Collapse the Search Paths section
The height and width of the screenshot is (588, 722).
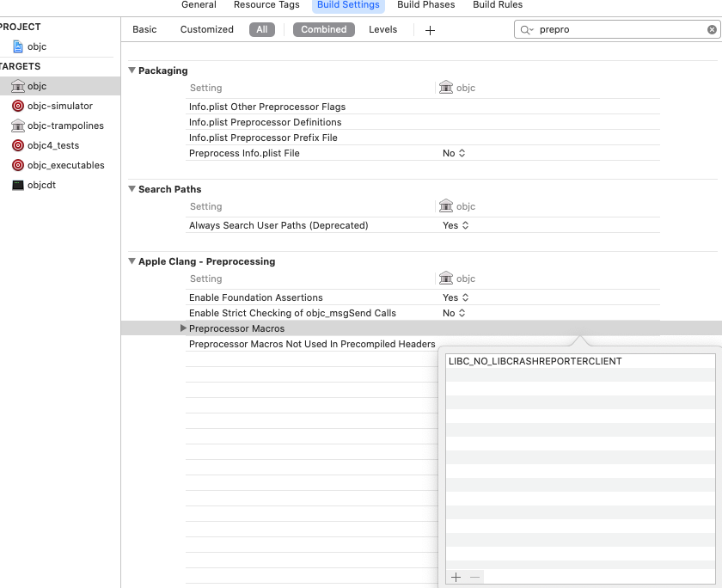(132, 189)
